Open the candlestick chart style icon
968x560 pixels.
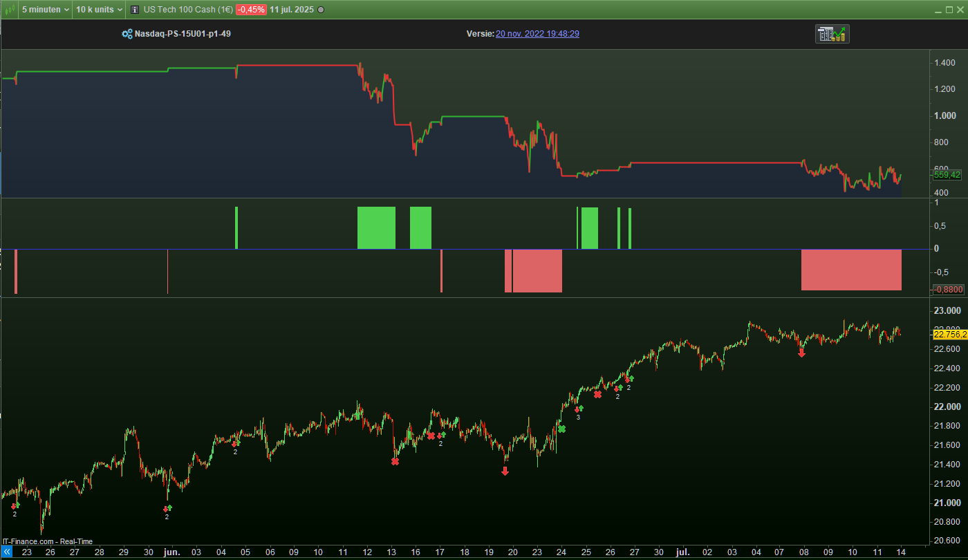click(x=10, y=10)
